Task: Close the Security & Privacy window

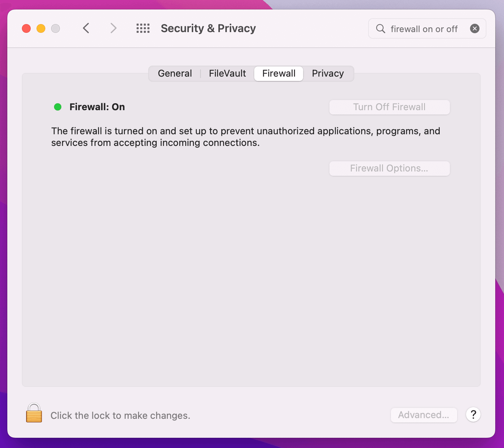Action: point(26,28)
